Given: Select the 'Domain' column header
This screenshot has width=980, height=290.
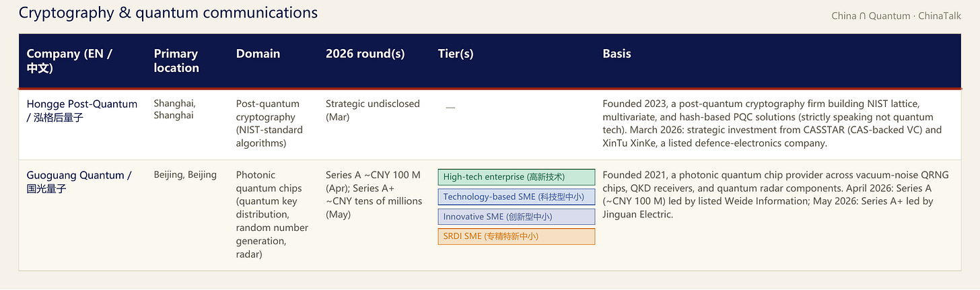Looking at the screenshot, I should [258, 54].
